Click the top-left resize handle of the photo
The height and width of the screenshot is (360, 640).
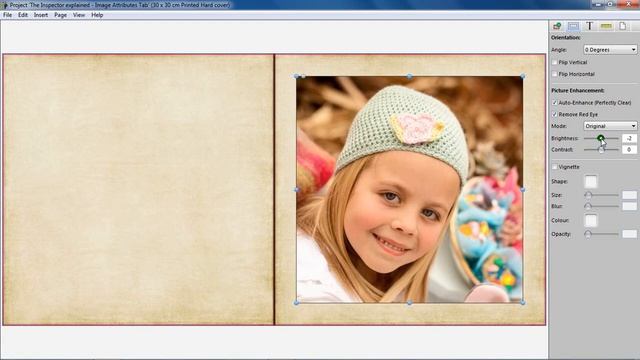(x=297, y=76)
